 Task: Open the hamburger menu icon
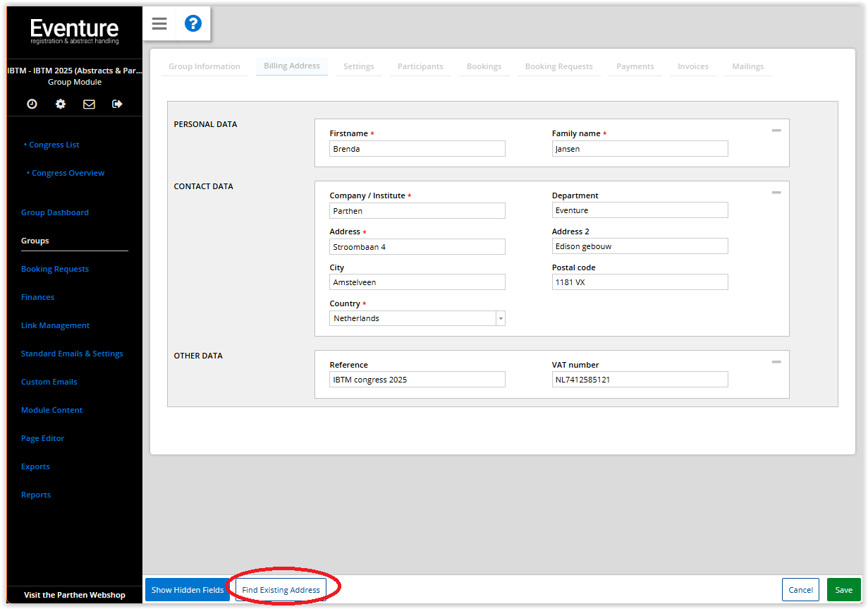tap(159, 24)
